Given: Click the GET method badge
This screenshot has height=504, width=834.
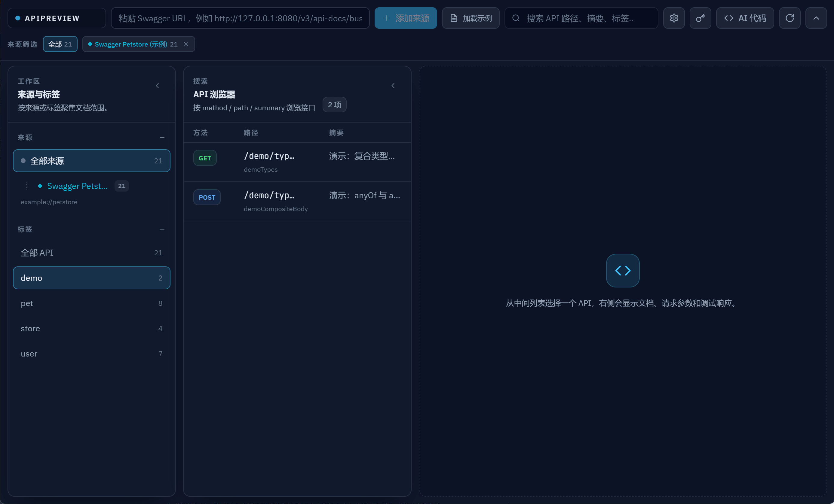Looking at the screenshot, I should (205, 158).
